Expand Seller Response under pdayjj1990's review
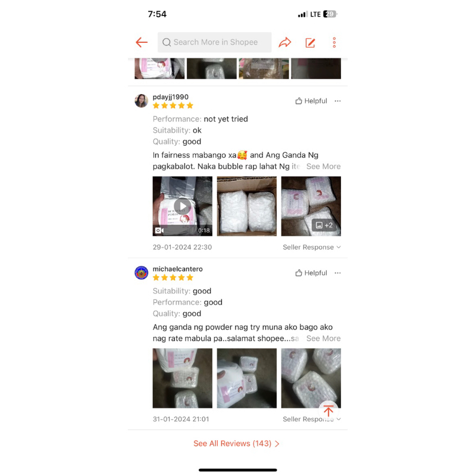This screenshot has height=476, width=476. point(312,247)
